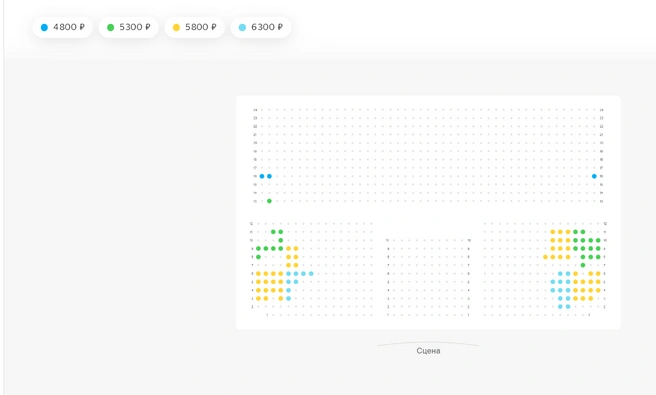656x395 pixels.
Task: Pick the light-blue seat in left block row 4
Action: click(x=288, y=290)
